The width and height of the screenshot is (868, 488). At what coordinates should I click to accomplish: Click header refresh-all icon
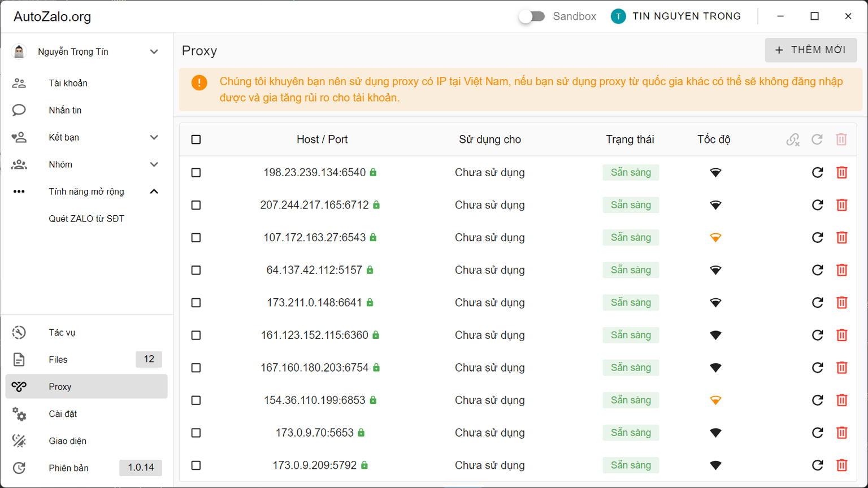pyautogui.click(x=817, y=140)
